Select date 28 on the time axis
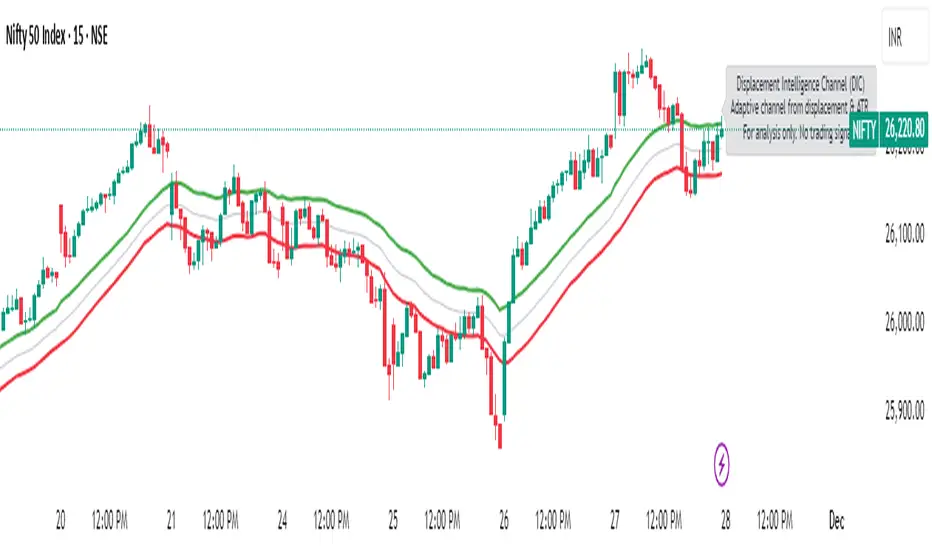The image size is (932, 550). pos(726,520)
